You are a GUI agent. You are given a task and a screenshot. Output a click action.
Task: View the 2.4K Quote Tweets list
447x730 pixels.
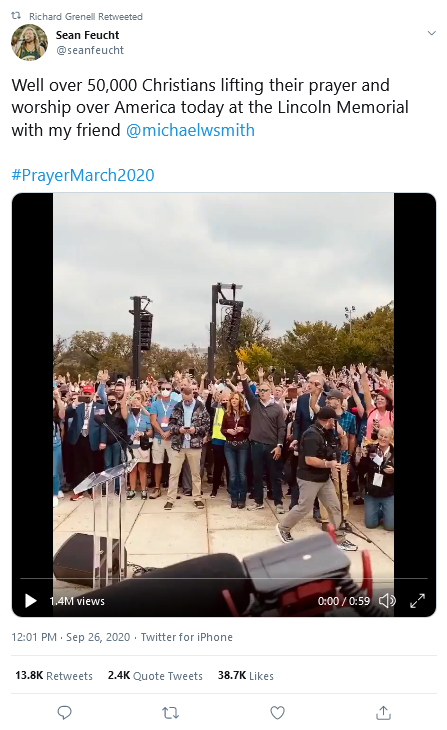tap(155, 676)
